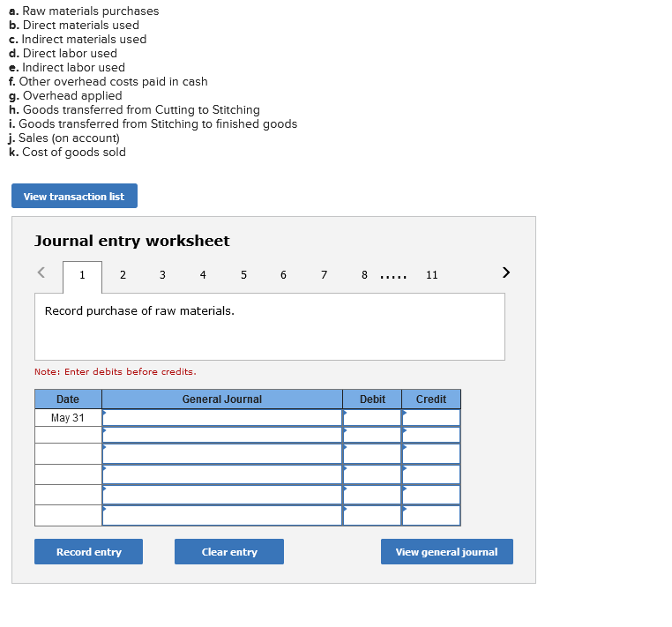Click item 'e. Indirect labor used'
The width and height of the screenshot is (672, 627).
pyautogui.click(x=67, y=68)
